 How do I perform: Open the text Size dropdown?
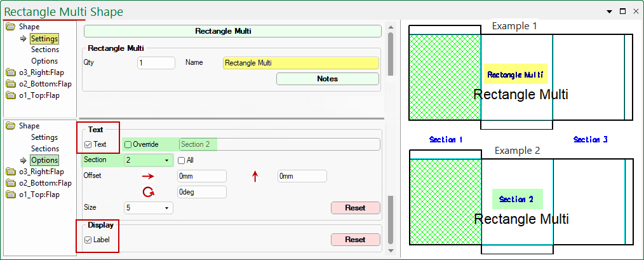(167, 208)
